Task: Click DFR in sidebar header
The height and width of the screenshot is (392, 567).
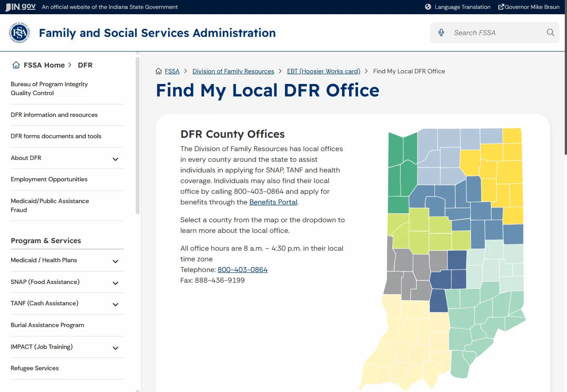Action: (x=85, y=65)
